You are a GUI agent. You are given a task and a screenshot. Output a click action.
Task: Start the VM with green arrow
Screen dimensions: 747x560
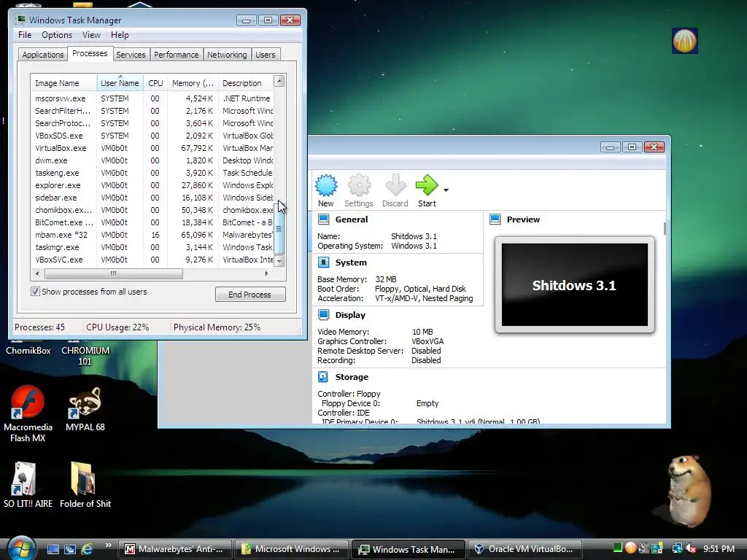coord(426,185)
